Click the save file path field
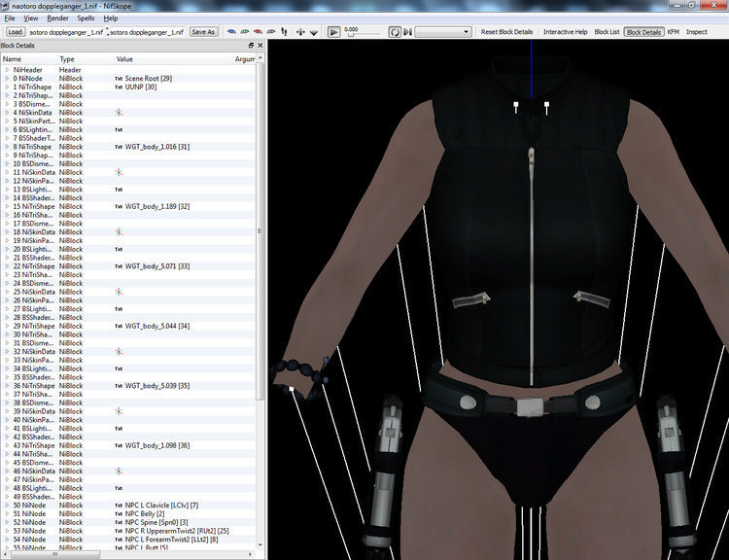Image resolution: width=729 pixels, height=560 pixels. (147, 32)
